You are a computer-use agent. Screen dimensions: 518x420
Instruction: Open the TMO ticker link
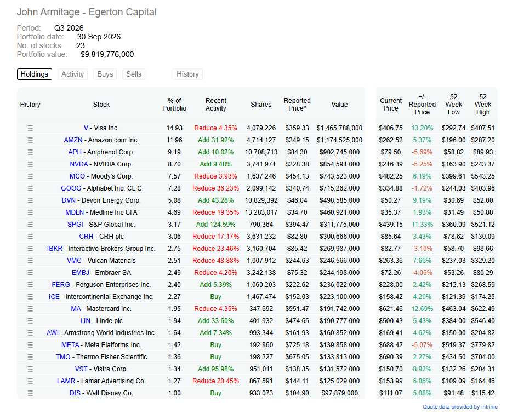63,357
